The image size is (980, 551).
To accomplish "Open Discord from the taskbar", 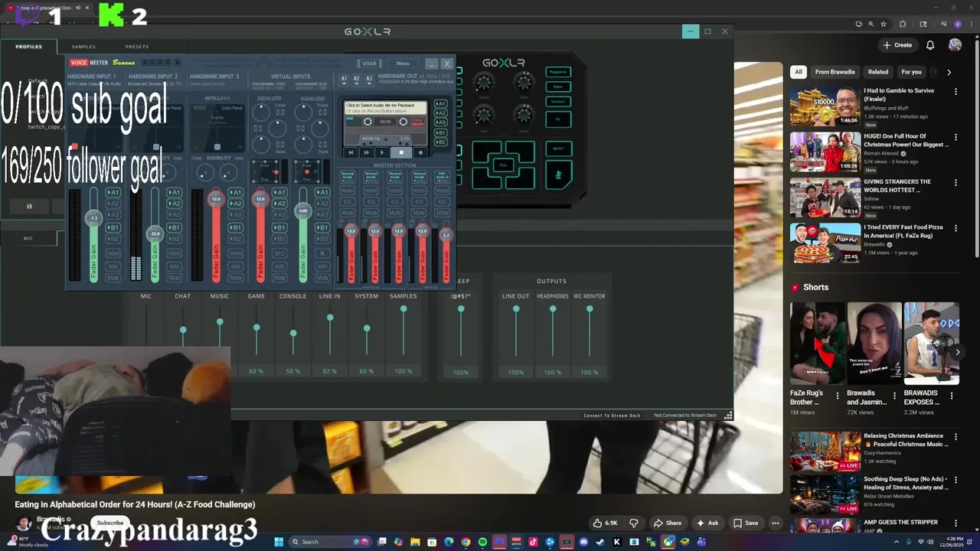I will pos(583,542).
